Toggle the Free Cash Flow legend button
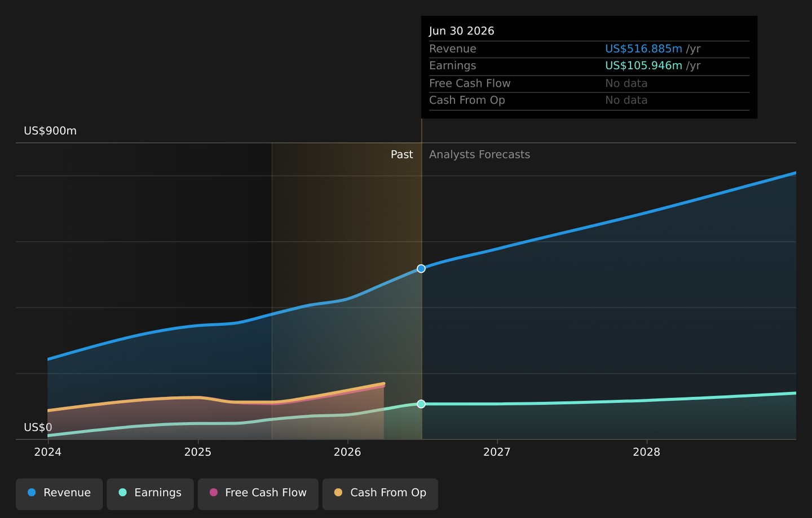812x518 pixels. pos(258,494)
